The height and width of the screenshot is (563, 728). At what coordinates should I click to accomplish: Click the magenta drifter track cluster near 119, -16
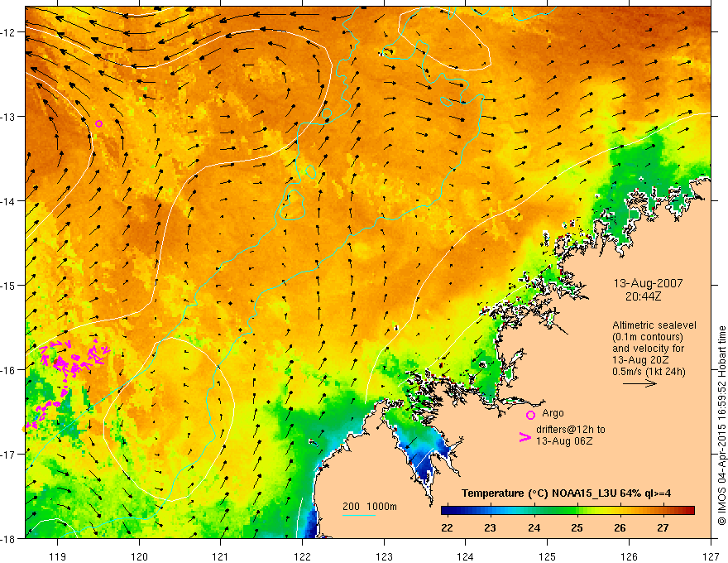(74, 357)
